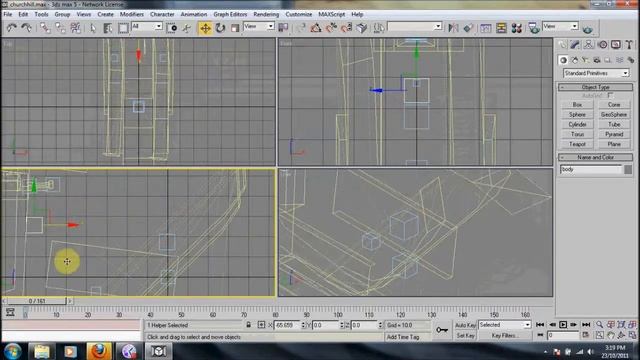The width and height of the screenshot is (640, 360).
Task: Select the Geometry category button
Action: [x=563, y=60]
